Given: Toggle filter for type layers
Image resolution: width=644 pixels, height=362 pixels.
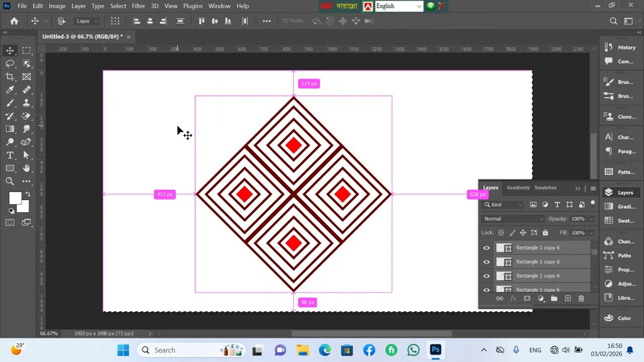Looking at the screenshot, I should [x=557, y=205].
